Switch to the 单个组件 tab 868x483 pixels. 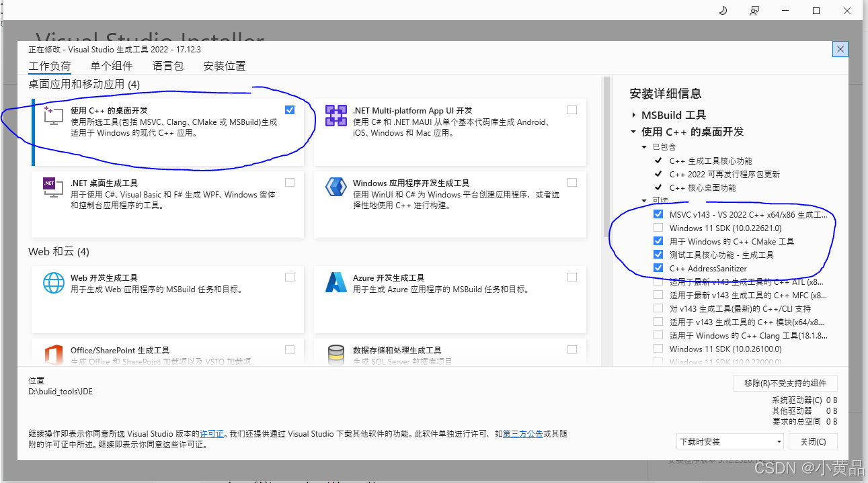112,66
